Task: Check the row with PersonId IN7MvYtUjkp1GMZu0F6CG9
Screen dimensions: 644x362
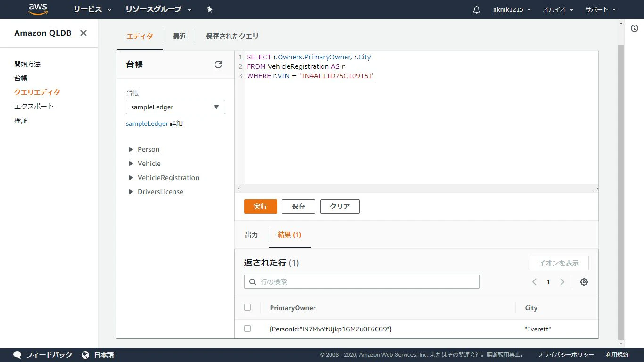Action: [248, 329]
